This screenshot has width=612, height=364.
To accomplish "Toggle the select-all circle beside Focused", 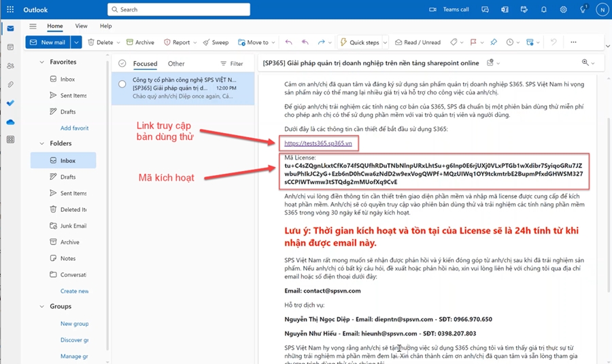I will (x=122, y=63).
